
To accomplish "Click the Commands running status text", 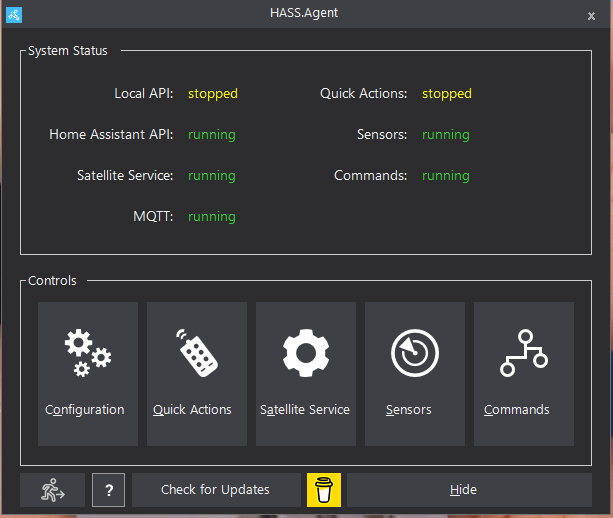I will (446, 176).
